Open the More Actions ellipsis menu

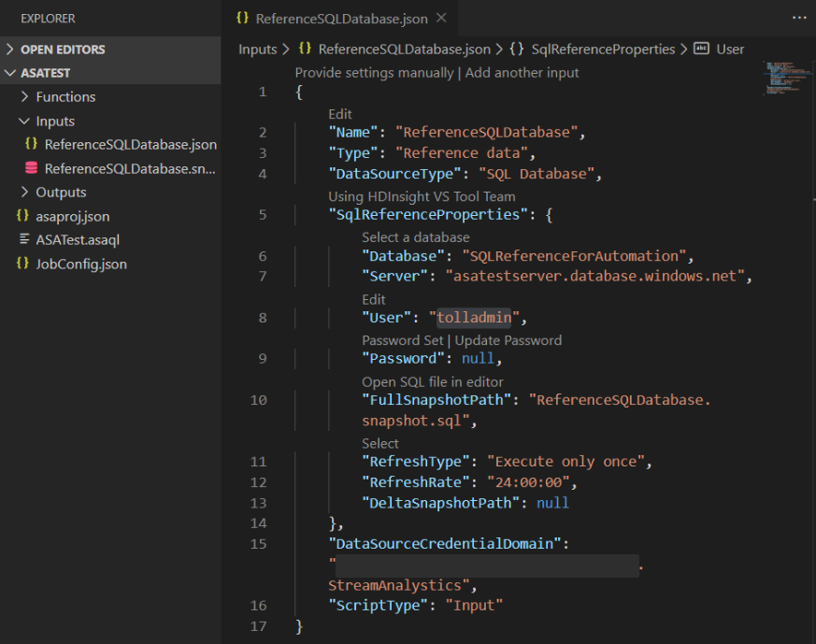799,18
